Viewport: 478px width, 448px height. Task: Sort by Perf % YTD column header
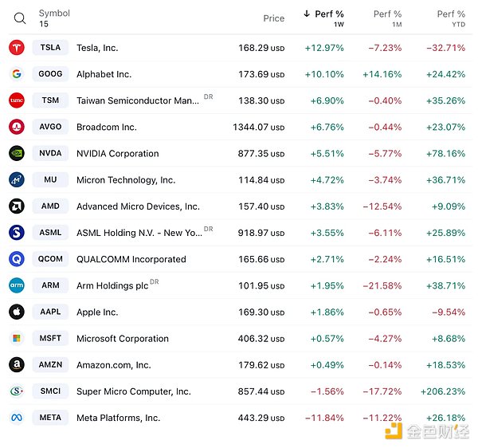click(x=451, y=14)
